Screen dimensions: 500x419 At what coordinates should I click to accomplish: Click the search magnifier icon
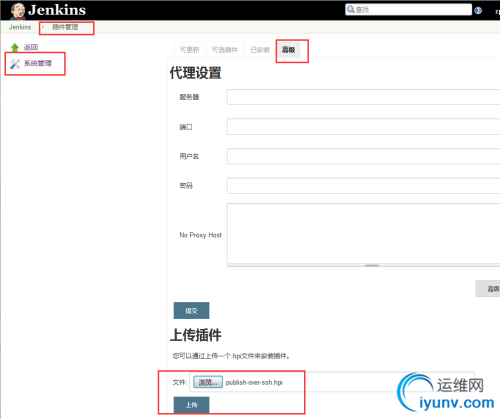click(x=350, y=9)
